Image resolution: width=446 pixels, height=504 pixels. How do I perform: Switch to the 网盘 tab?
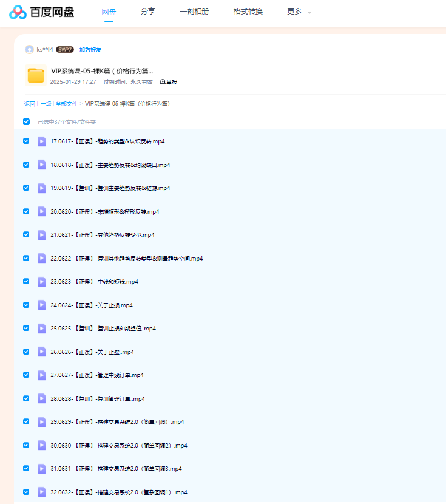pyautogui.click(x=109, y=12)
